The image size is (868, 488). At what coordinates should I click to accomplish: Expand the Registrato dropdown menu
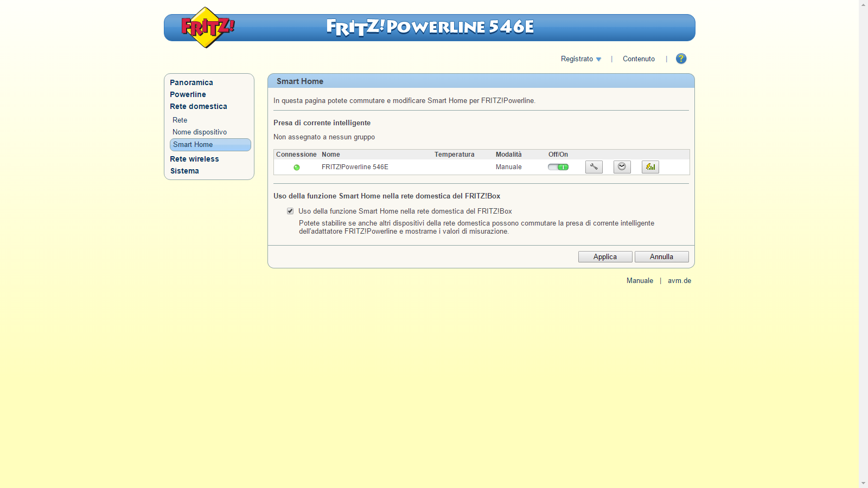580,59
